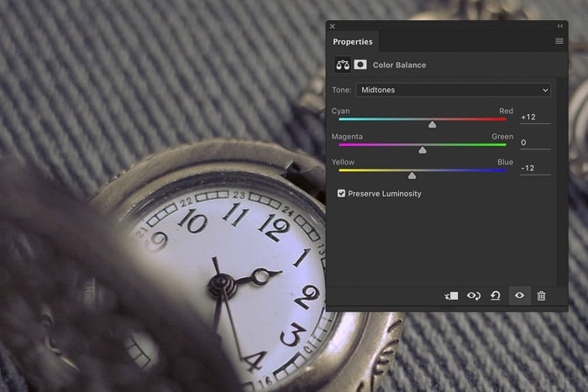Open the Tone dropdown showing Midtones
The image size is (588, 392).
[453, 90]
